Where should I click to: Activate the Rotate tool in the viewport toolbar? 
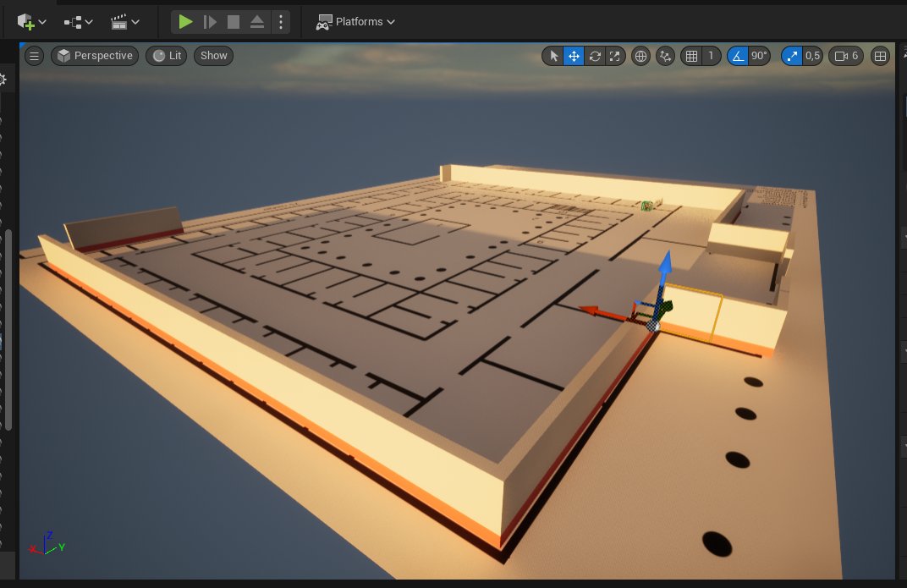click(595, 56)
